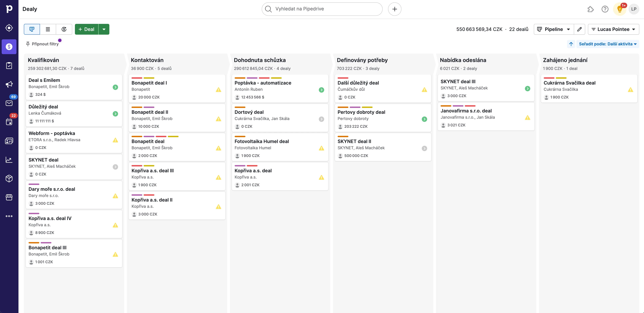
Task: Open the Mail inbox from the sidebar
Action: click(9, 103)
